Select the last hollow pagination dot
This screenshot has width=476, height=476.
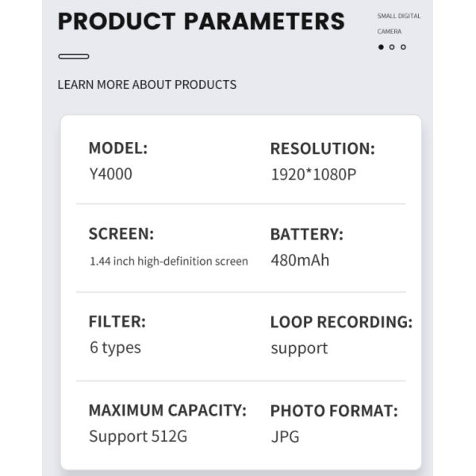(x=403, y=48)
